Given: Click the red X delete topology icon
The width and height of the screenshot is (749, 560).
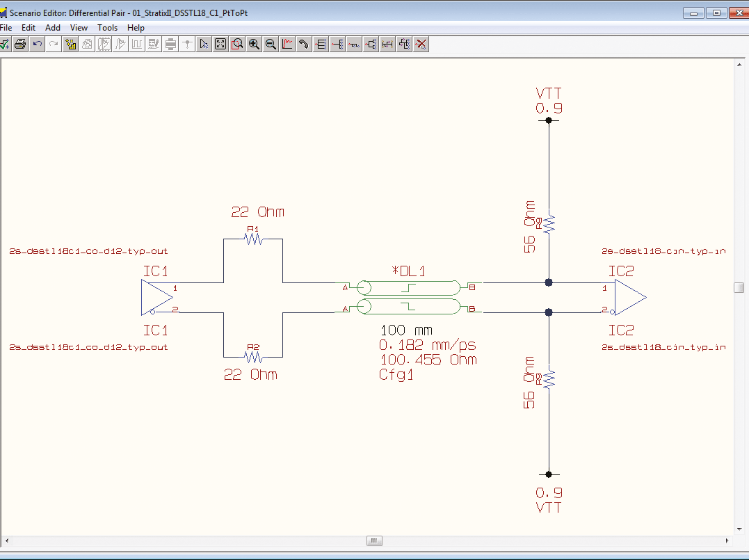Looking at the screenshot, I should (421, 45).
